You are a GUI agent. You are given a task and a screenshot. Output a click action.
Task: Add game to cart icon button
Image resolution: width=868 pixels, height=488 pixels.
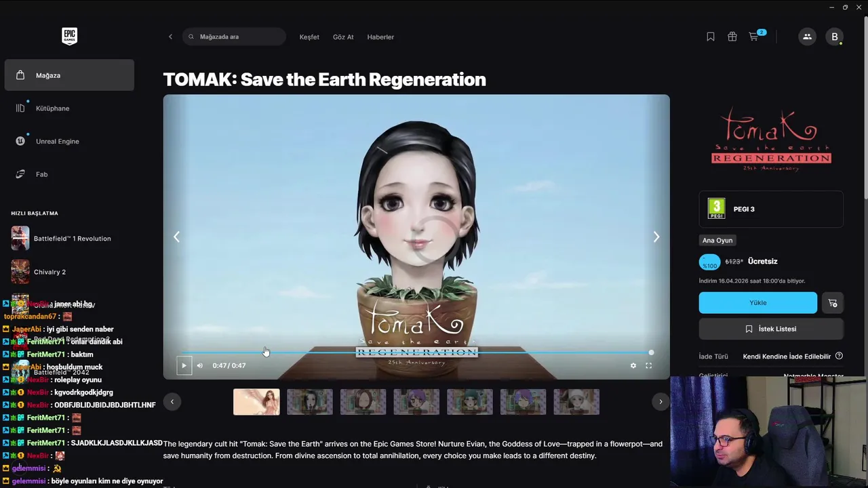pos(833,303)
